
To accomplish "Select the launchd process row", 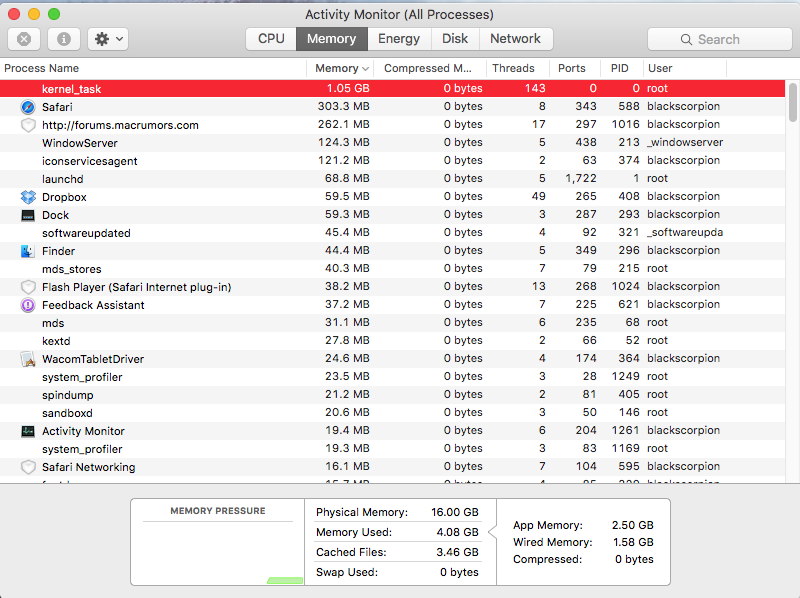I will pyautogui.click(x=392, y=179).
